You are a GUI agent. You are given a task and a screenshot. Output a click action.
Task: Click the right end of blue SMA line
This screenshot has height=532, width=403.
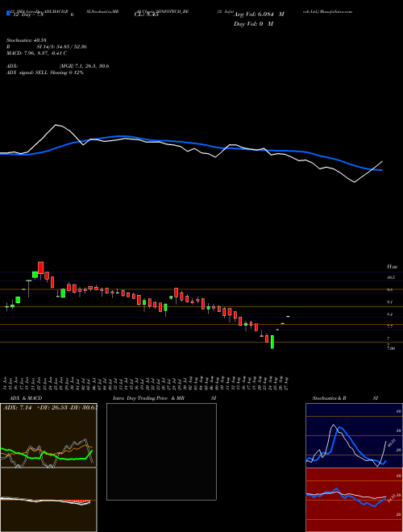pyautogui.click(x=382, y=170)
